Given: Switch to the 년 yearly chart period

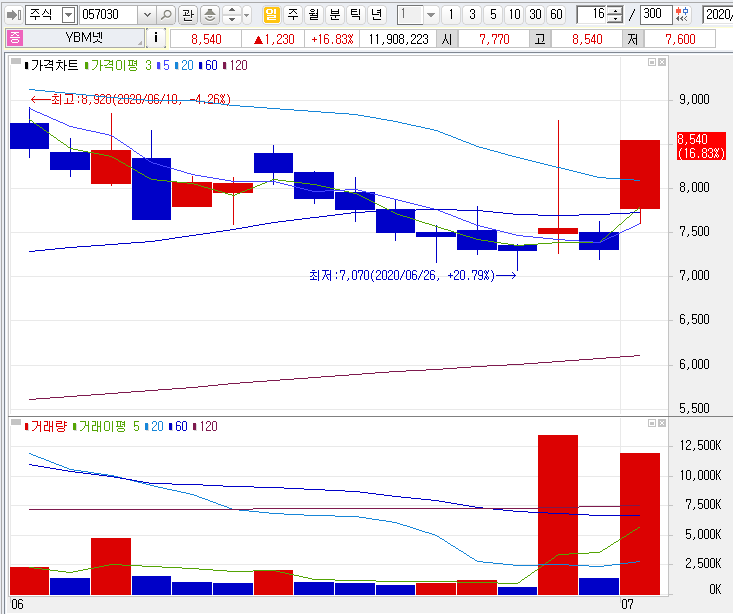Looking at the screenshot, I should 377,15.
